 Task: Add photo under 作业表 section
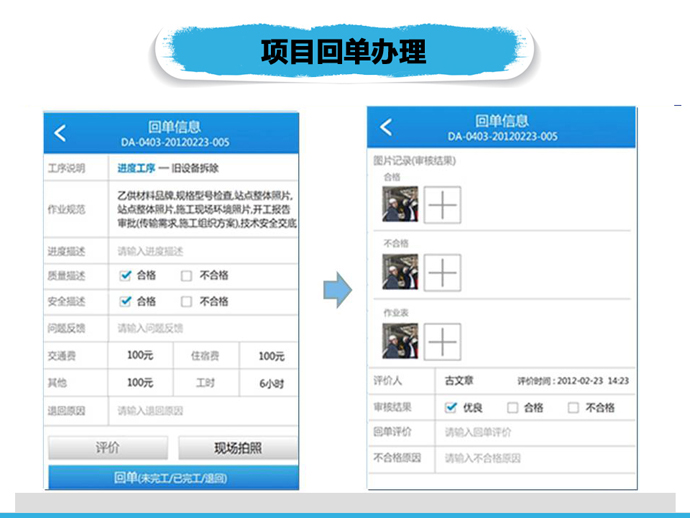point(442,342)
